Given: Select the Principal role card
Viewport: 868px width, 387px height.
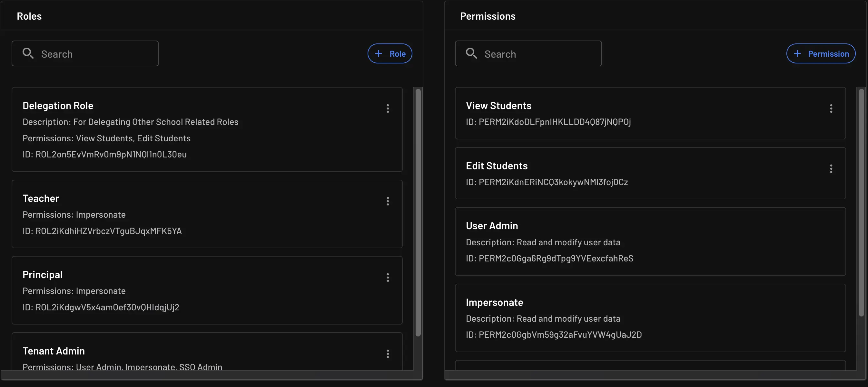Looking at the screenshot, I should click(202, 290).
